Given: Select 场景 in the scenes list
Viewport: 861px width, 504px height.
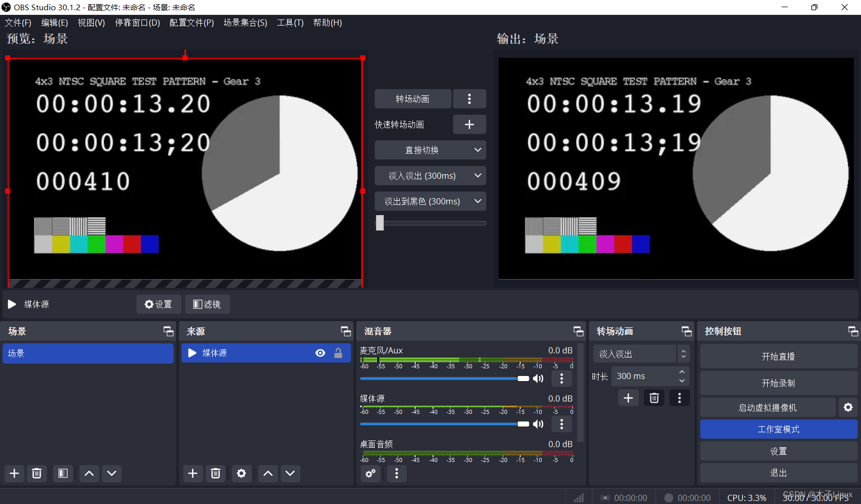Looking at the screenshot, I should click(x=88, y=353).
